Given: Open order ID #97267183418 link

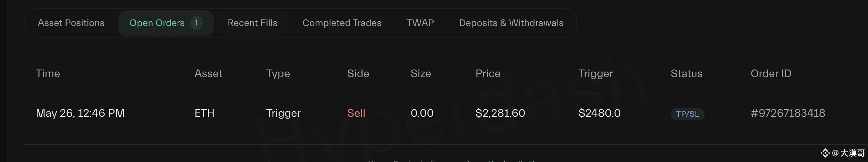Looking at the screenshot, I should tap(788, 113).
